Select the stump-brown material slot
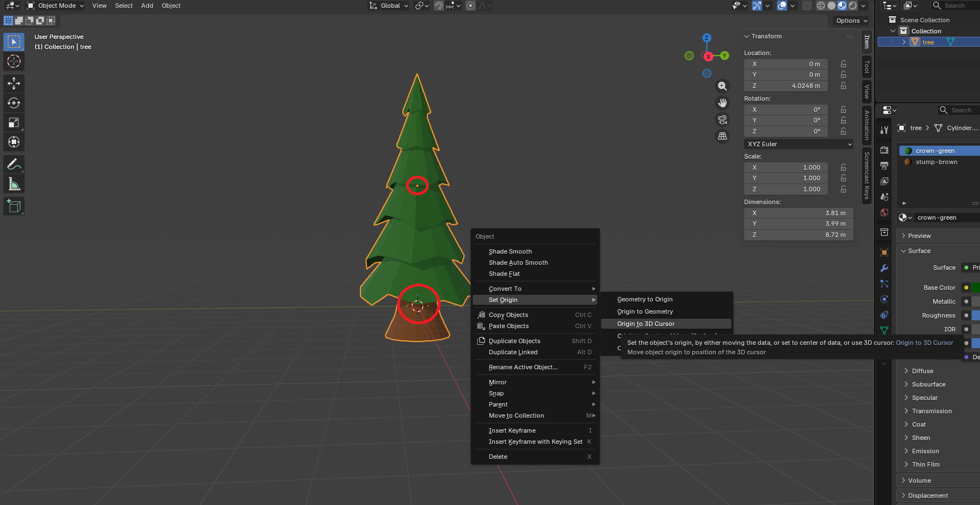The height and width of the screenshot is (505, 980). pyautogui.click(x=937, y=162)
